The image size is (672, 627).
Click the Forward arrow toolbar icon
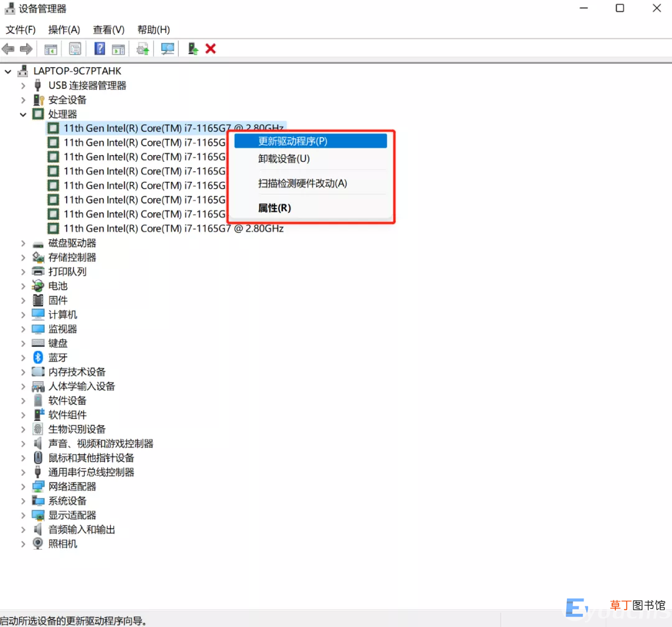pos(26,49)
